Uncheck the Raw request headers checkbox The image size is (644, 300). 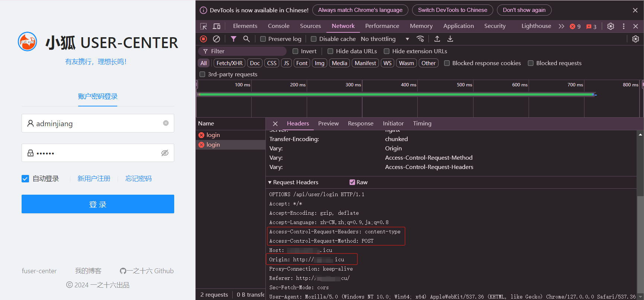click(x=352, y=182)
